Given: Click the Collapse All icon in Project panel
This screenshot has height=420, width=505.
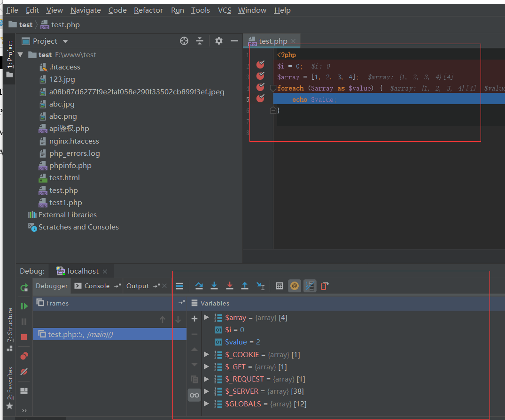Looking at the screenshot, I should click(200, 41).
